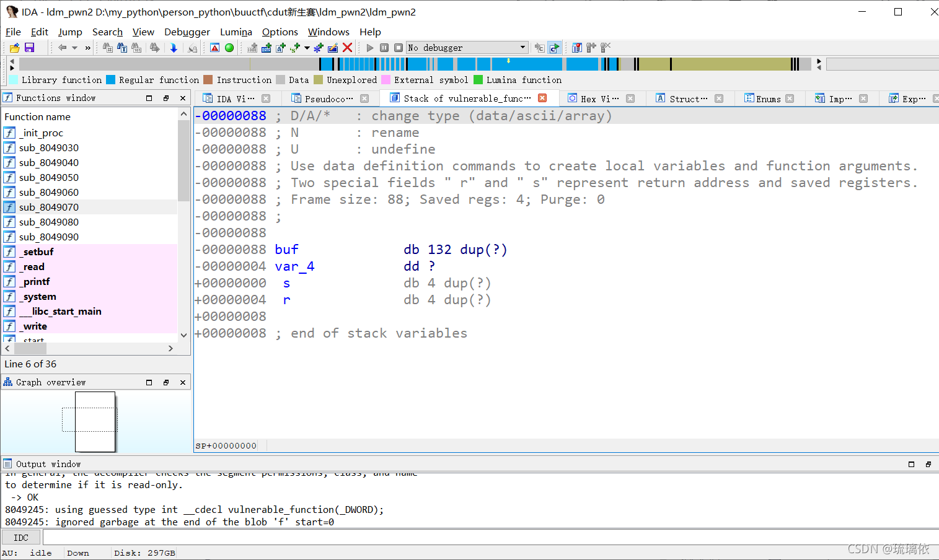Open the Debugger menu

187,32
